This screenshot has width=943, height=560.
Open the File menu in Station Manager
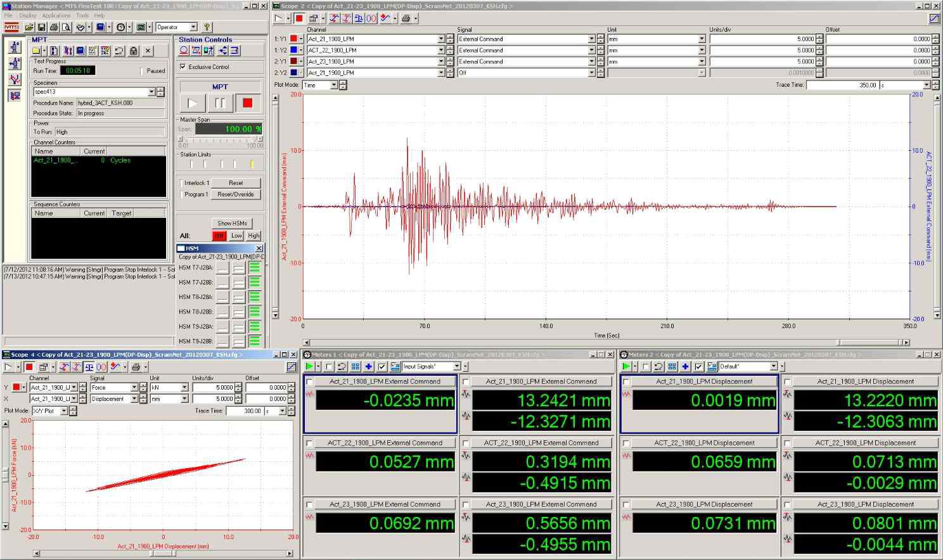tap(8, 15)
